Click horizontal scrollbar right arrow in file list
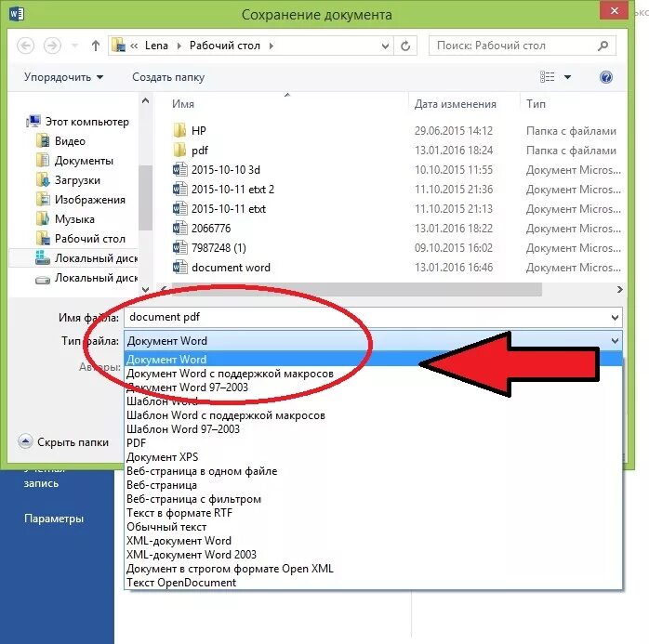The height and width of the screenshot is (644, 649). pos(619,290)
